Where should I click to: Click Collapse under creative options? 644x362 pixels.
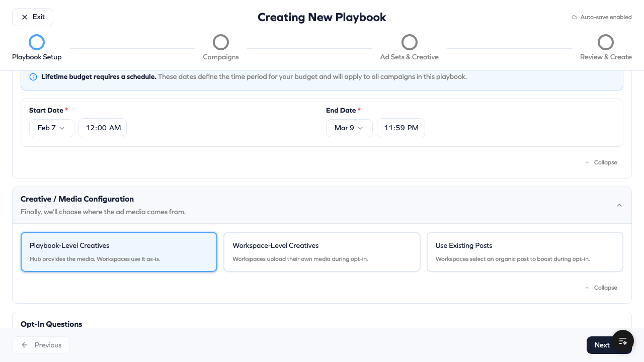point(601,288)
